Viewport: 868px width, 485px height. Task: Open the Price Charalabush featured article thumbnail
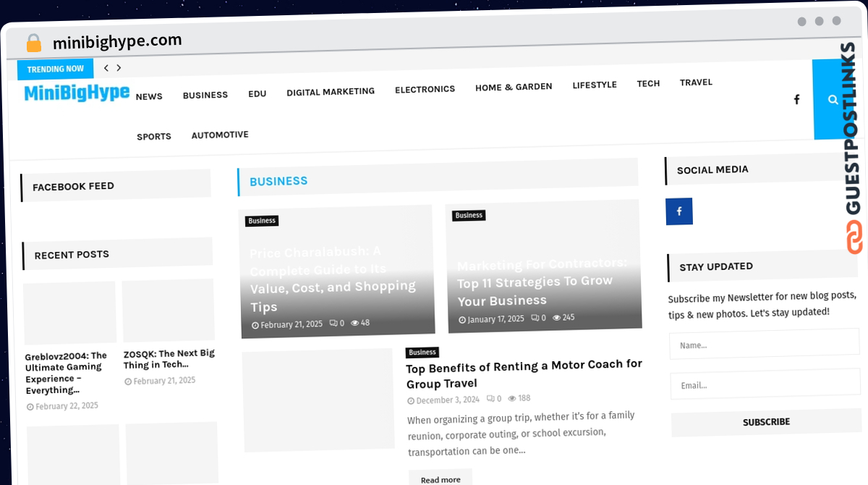pyautogui.click(x=336, y=271)
